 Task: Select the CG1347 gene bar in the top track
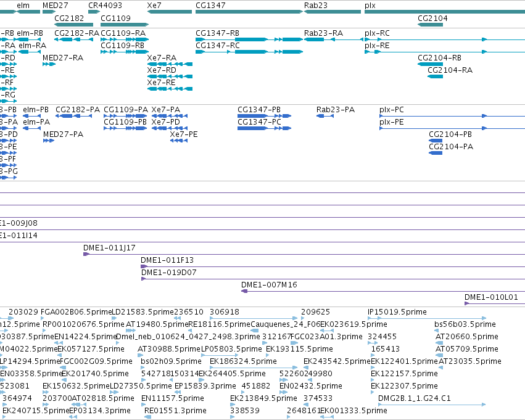click(x=249, y=12)
